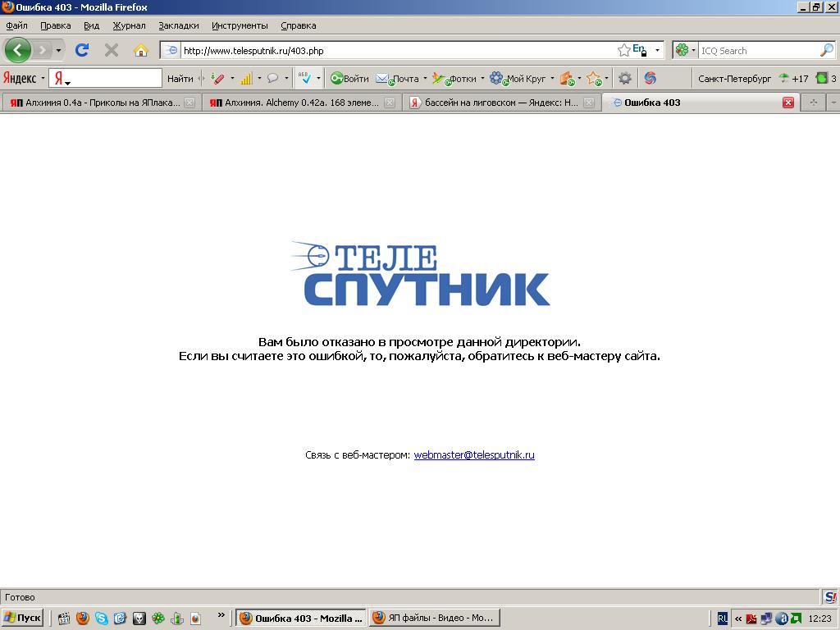The image size is (840, 630).
Task: Open the Инструменты menu
Action: click(240, 25)
